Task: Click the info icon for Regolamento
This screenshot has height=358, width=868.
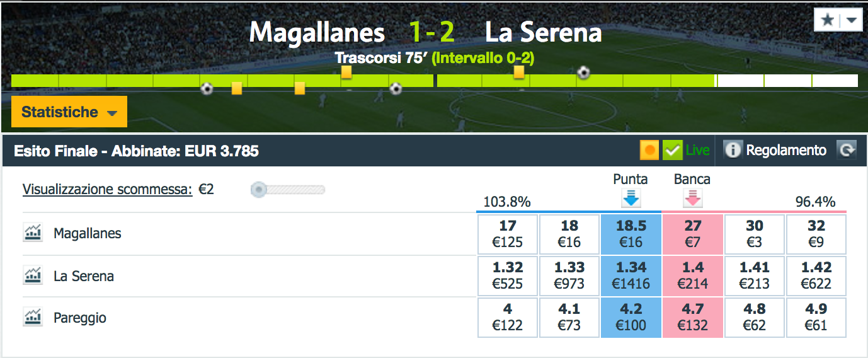Action: (x=732, y=150)
